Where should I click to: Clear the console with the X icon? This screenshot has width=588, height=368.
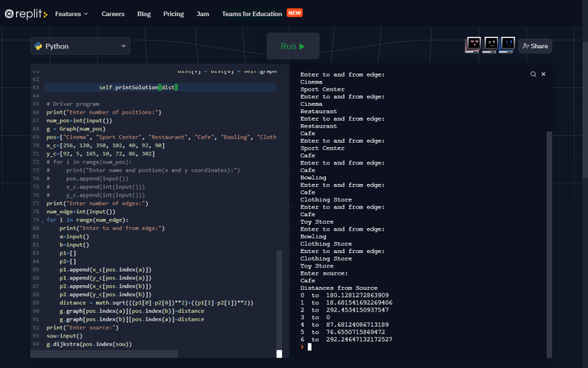543,74
